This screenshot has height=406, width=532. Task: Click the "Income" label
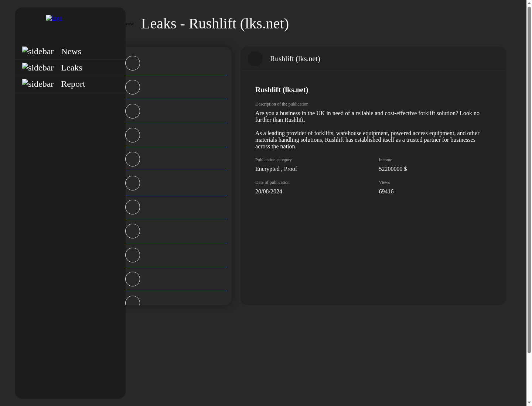tap(385, 160)
